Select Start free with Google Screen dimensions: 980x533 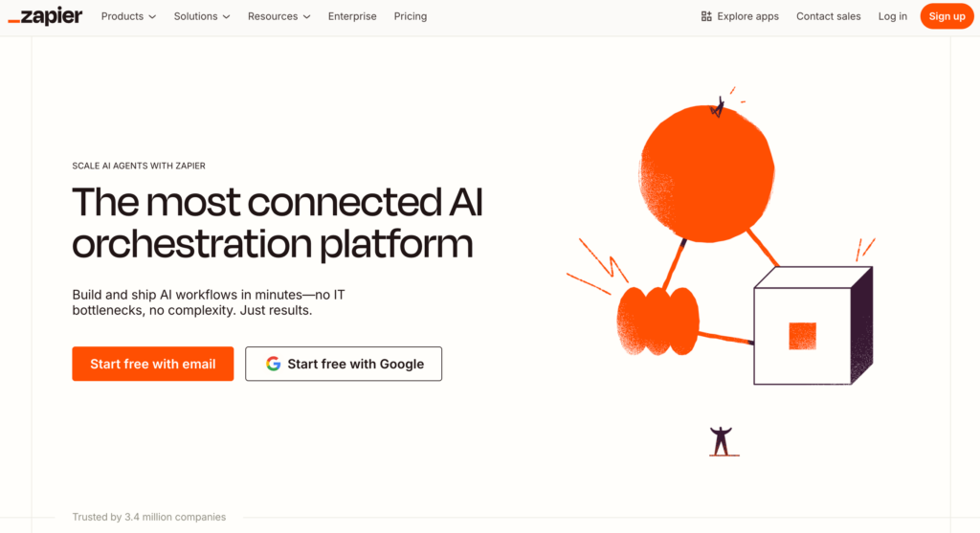click(344, 364)
